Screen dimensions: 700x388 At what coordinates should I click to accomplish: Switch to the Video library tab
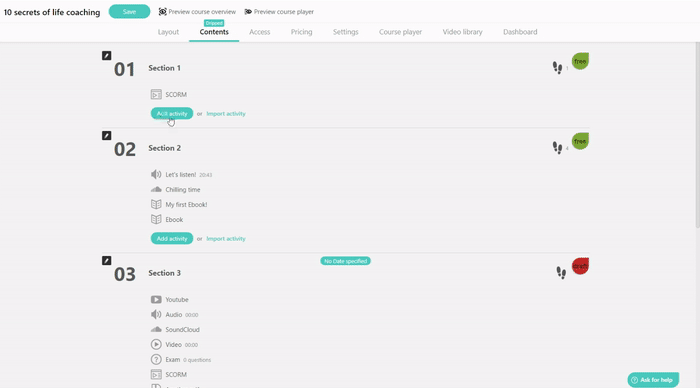[462, 32]
